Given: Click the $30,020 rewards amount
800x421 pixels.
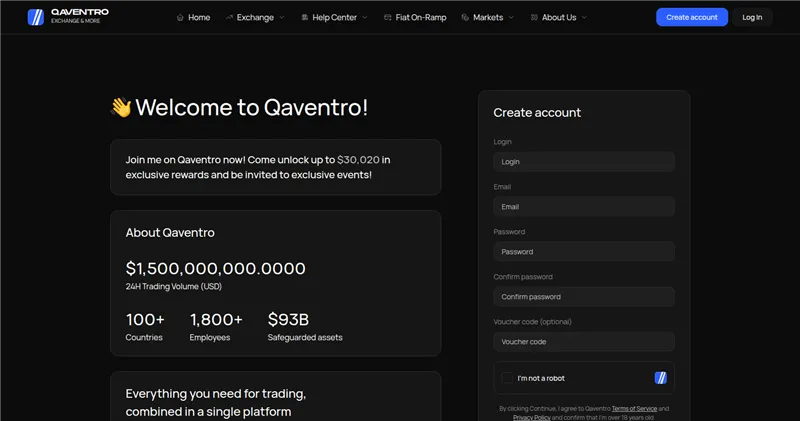Looking at the screenshot, I should pos(358,160).
